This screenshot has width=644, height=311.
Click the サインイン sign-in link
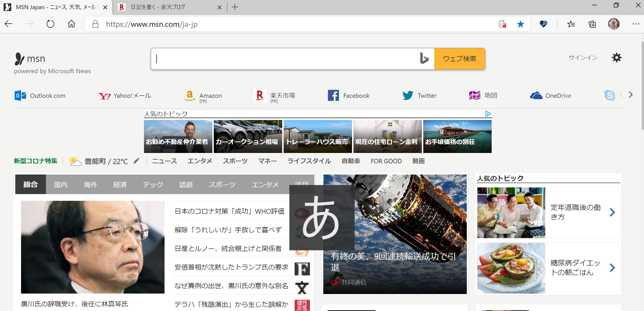coord(583,58)
